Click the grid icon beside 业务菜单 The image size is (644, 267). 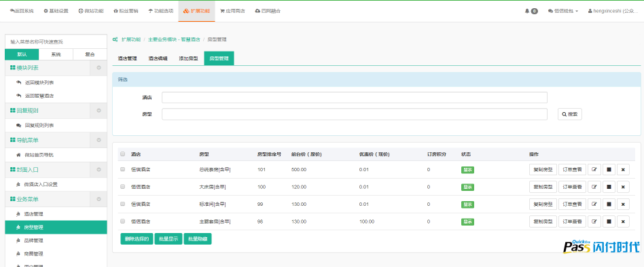13,199
